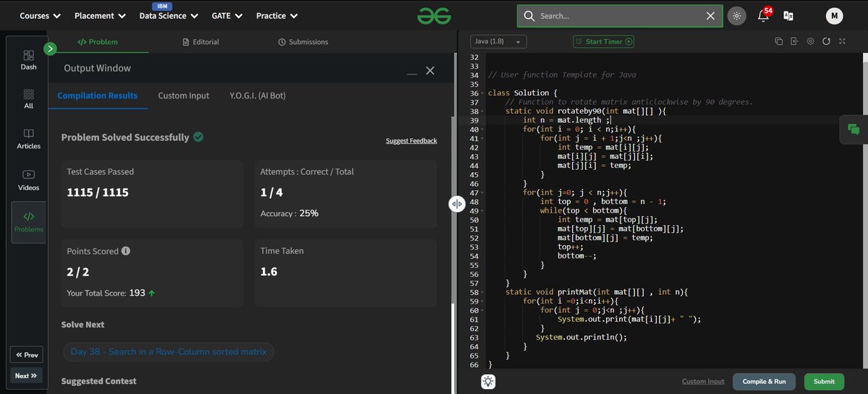This screenshot has width=868, height=394.
Task: Select the Compilation Results tab
Action: coord(98,95)
